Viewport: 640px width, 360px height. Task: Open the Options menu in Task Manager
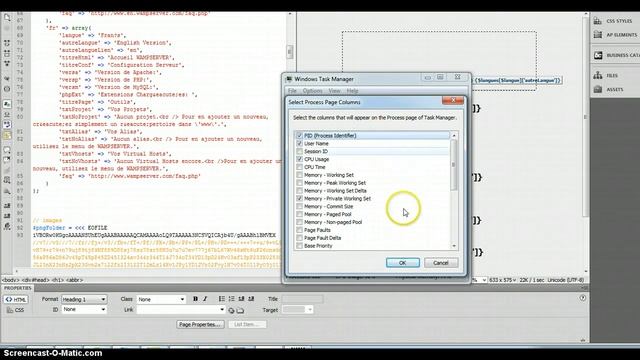click(313, 91)
